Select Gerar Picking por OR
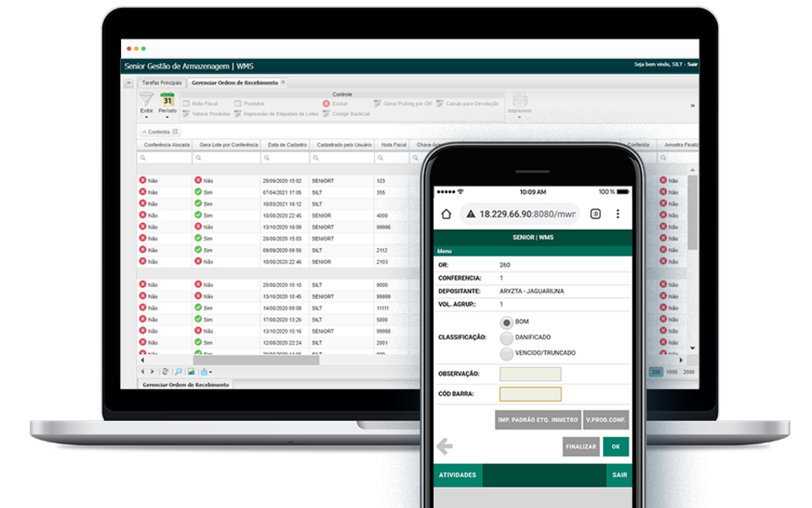Image resolution: width=812 pixels, height=508 pixels. tap(403, 103)
